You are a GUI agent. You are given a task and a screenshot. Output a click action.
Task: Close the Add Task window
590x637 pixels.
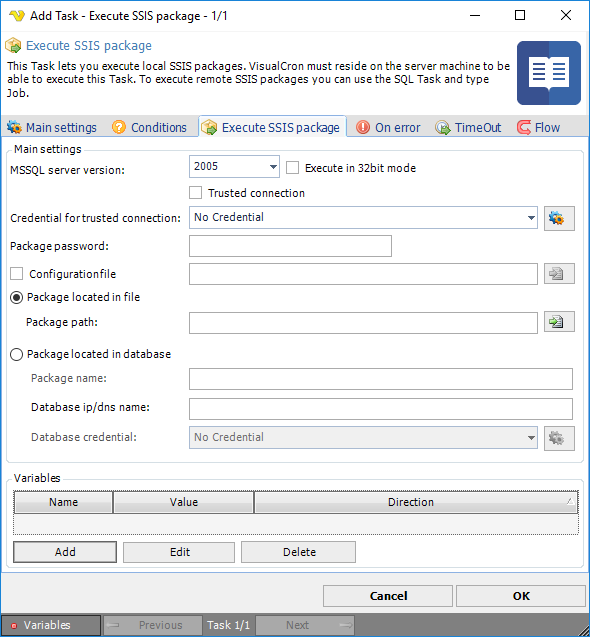tap(566, 15)
